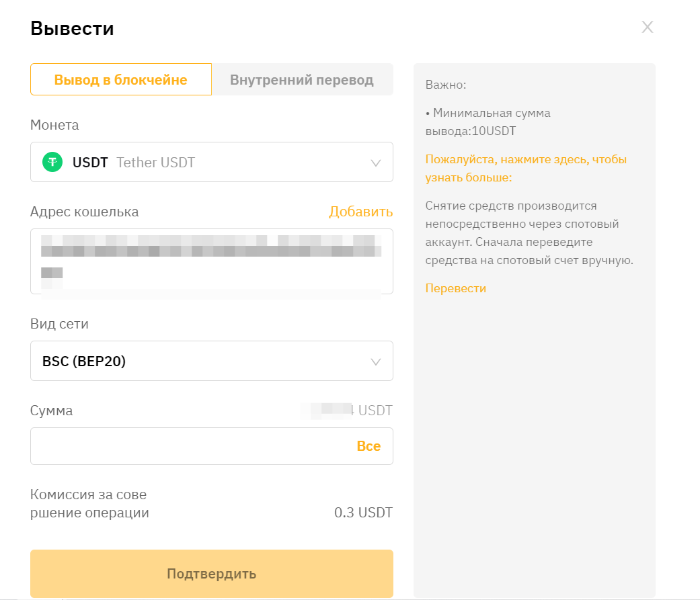
Task: Focus the Адрес кошелька input field
Action: click(211, 261)
